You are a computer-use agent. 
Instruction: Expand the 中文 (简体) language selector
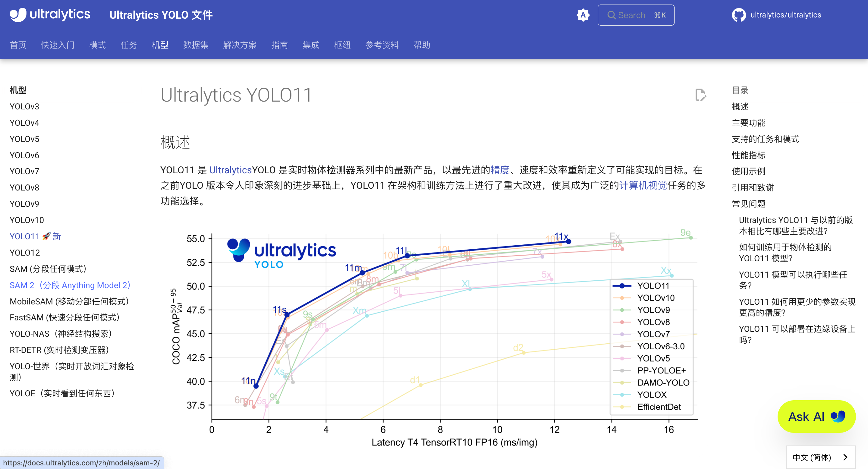812,457
